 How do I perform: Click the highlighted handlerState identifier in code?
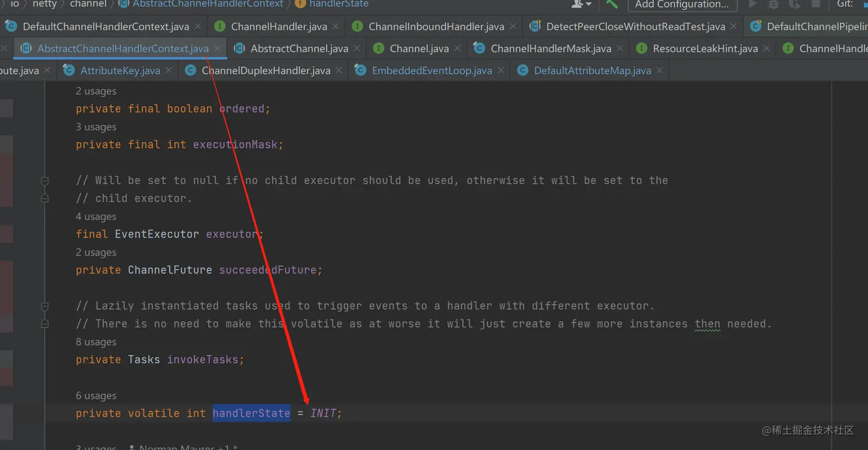(251, 413)
